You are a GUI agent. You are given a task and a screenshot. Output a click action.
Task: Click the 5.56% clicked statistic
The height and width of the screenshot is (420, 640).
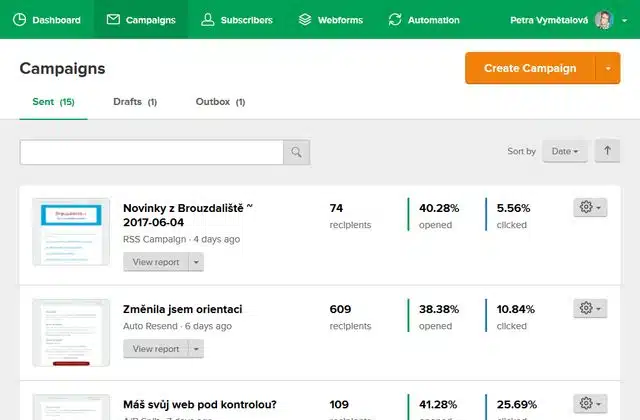coord(513,216)
